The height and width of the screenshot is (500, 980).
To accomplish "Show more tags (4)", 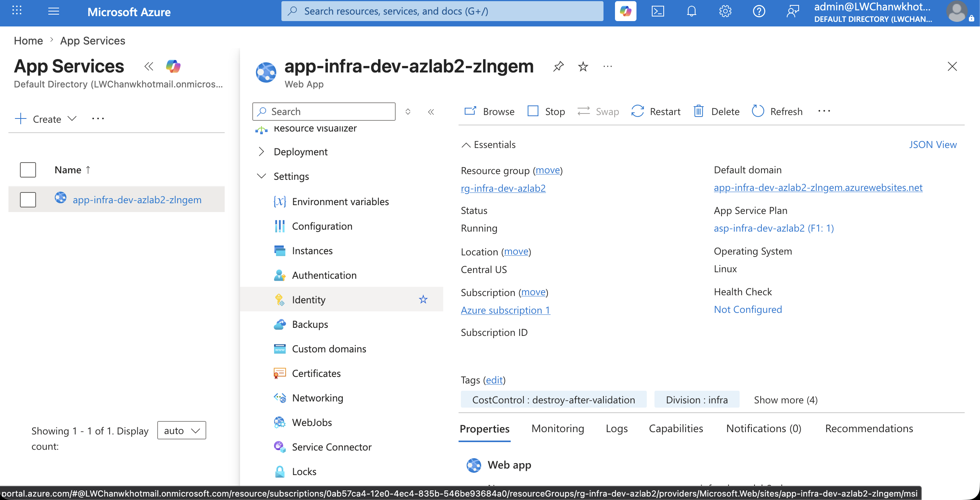I will [786, 400].
